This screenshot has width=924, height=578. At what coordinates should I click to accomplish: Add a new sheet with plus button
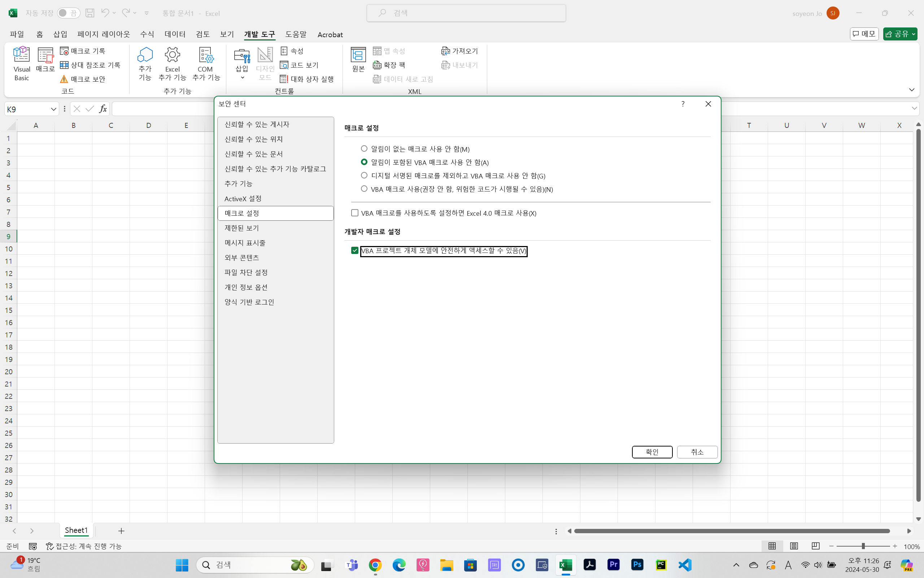121,531
